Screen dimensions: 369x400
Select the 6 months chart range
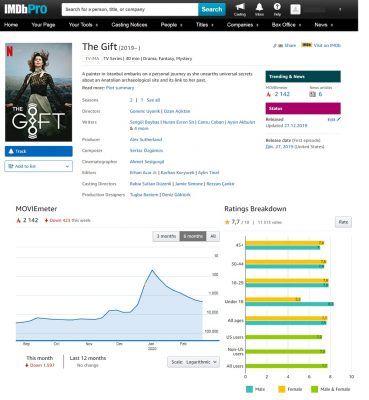tap(193, 236)
